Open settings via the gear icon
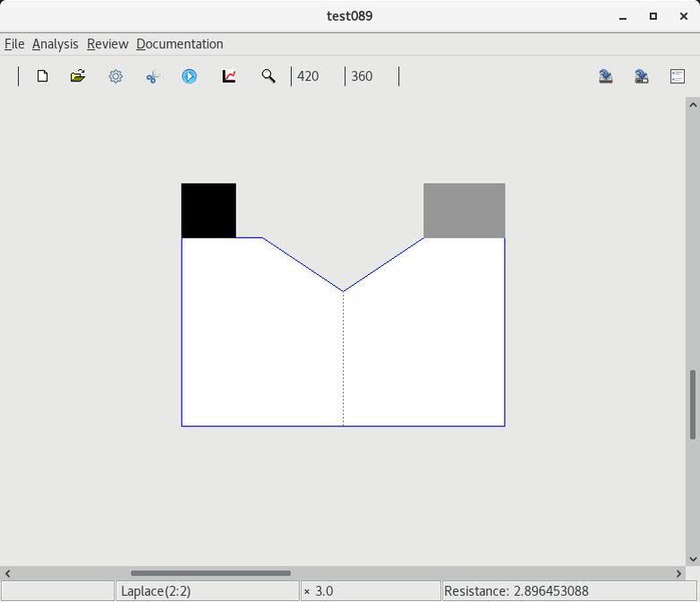700x602 pixels. point(115,76)
